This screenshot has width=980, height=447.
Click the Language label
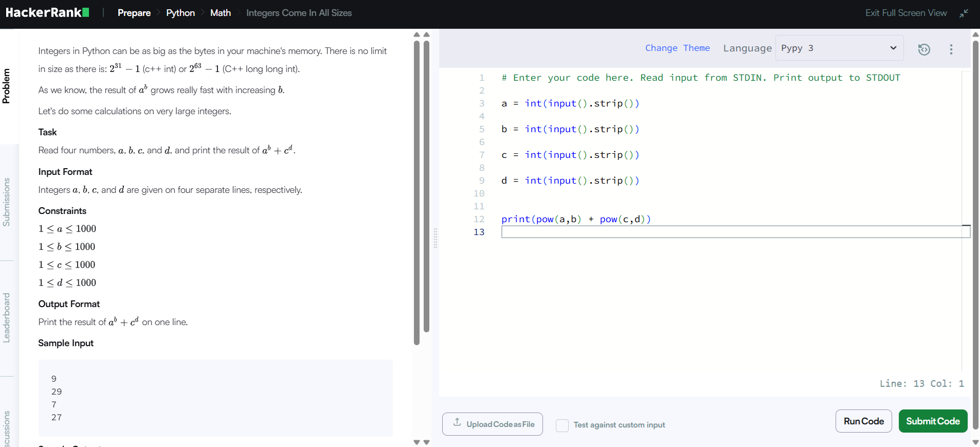748,48
